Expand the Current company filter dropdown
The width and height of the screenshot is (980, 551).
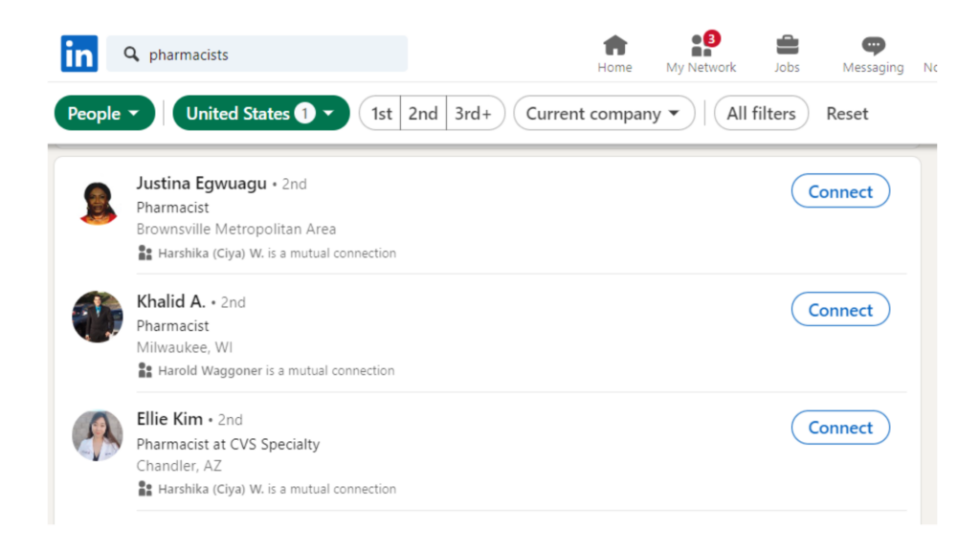(x=603, y=114)
